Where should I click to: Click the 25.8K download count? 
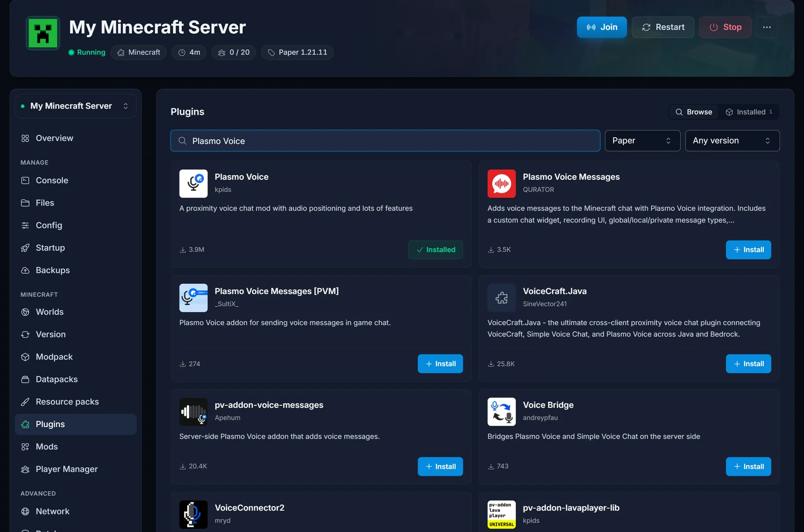click(501, 364)
